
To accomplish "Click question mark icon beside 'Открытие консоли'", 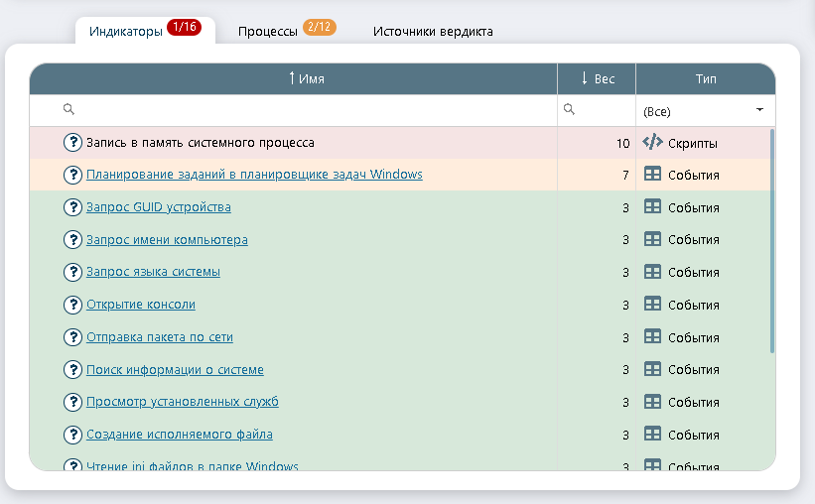I will [x=72, y=305].
